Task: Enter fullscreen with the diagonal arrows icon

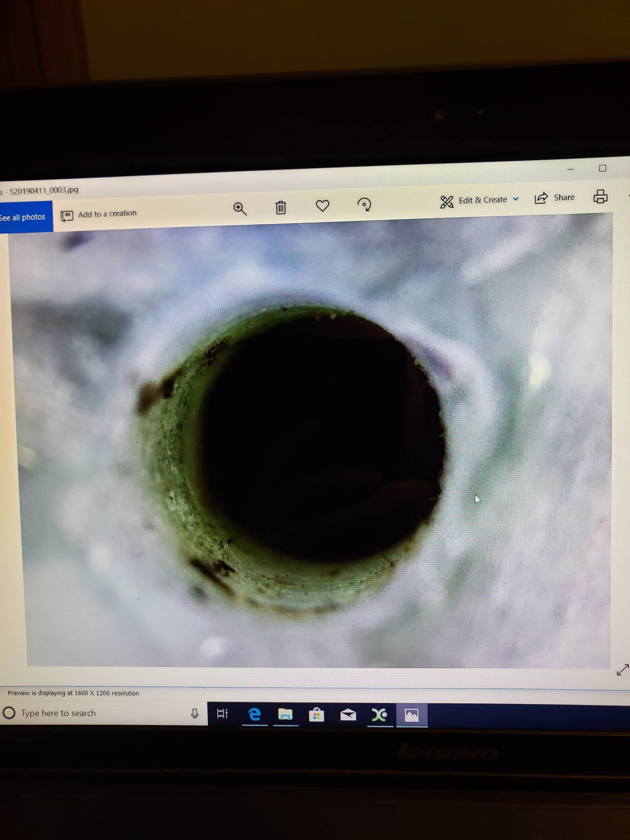Action: [622, 670]
